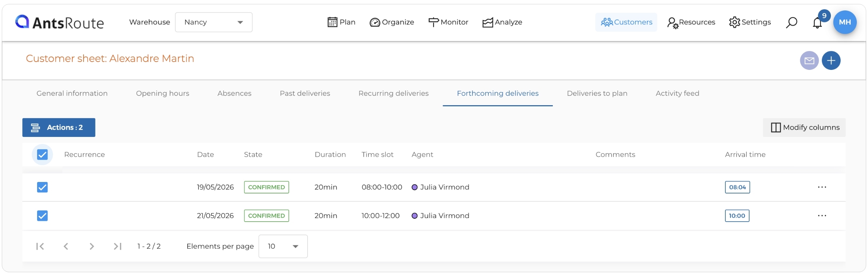Uncheck the 21/05/2026 delivery checkbox

tap(42, 216)
